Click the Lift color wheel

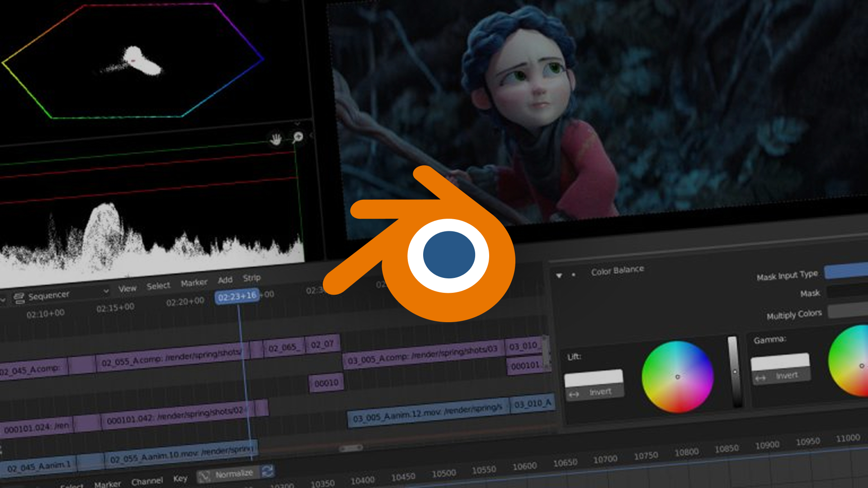coord(677,377)
